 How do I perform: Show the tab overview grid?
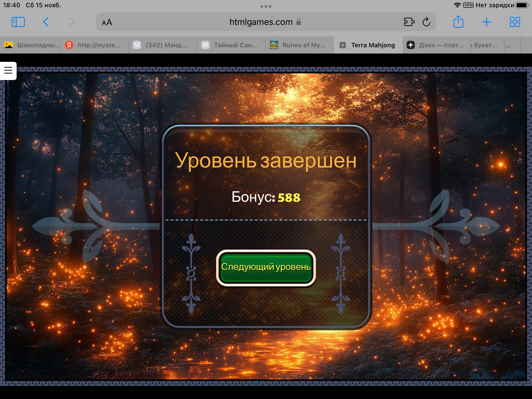pyautogui.click(x=515, y=22)
